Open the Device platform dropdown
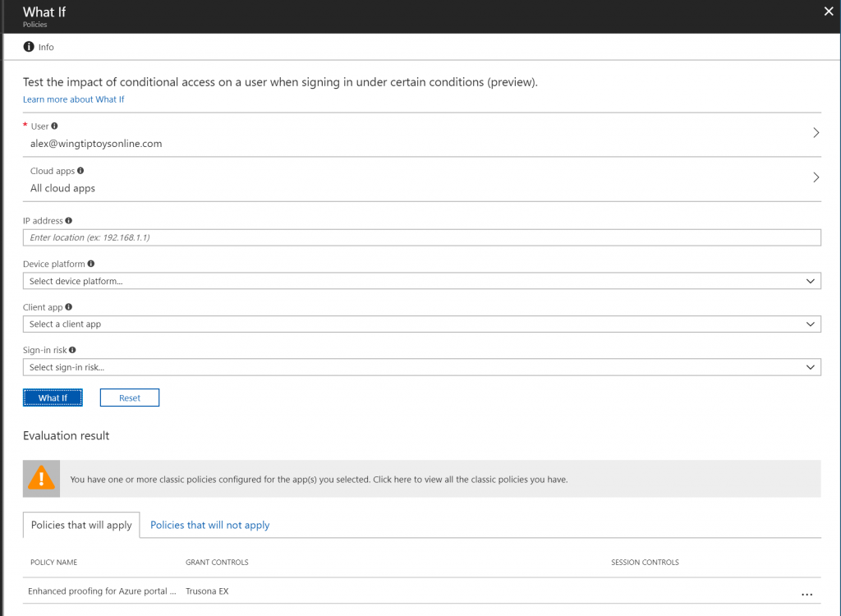 point(421,281)
